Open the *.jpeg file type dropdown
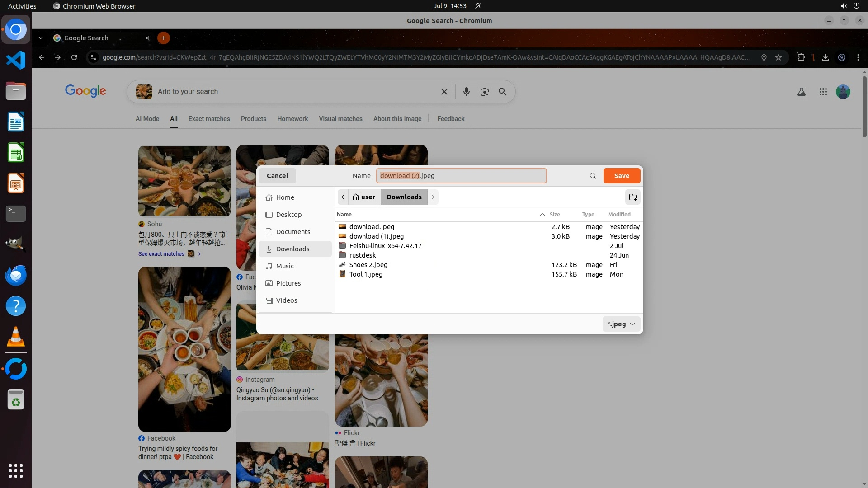The height and width of the screenshot is (488, 868). tap(621, 324)
